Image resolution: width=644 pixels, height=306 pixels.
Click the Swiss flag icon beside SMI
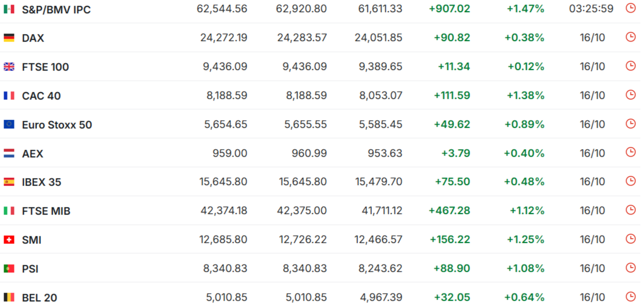pos(9,239)
